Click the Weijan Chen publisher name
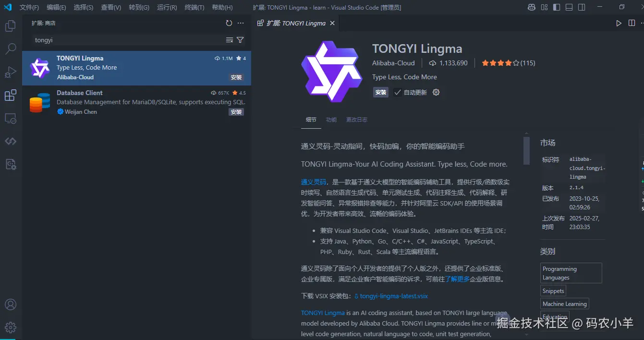 click(81, 112)
